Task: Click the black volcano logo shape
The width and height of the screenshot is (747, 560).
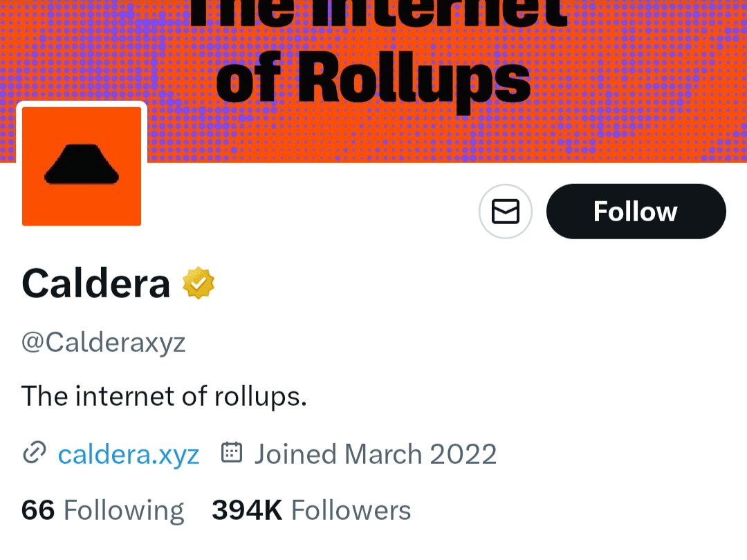Action: (82, 165)
